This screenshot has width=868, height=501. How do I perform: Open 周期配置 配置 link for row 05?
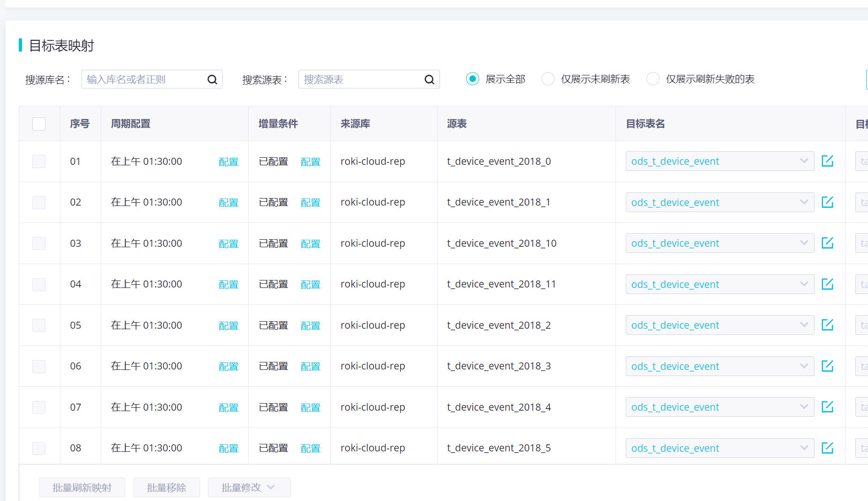coord(229,325)
